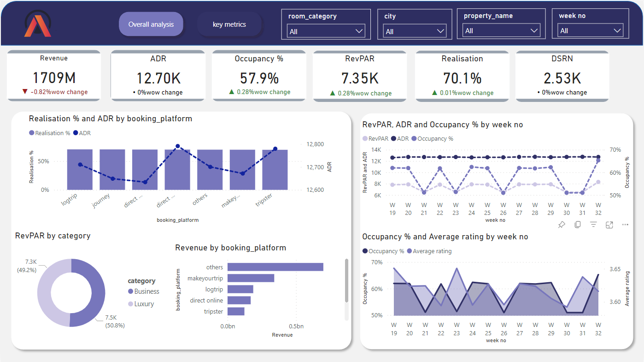644x362 pixels.
Task: Select the Overall analysis tab
Action: (151, 24)
